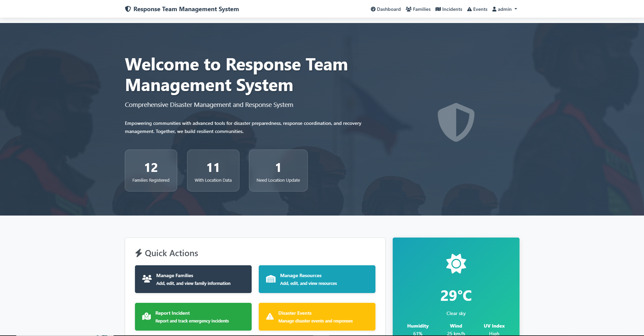Click the shield logo icon in navbar
Screen dimensions: 644x336
[x=128, y=9]
